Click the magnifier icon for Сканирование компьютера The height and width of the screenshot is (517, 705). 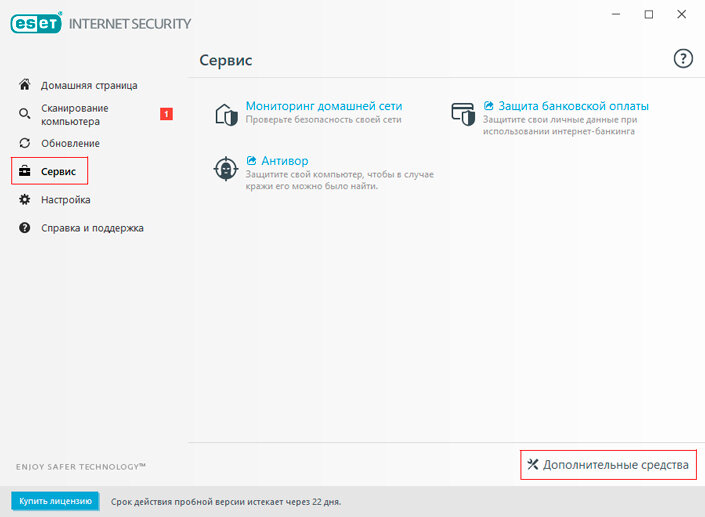(25, 114)
